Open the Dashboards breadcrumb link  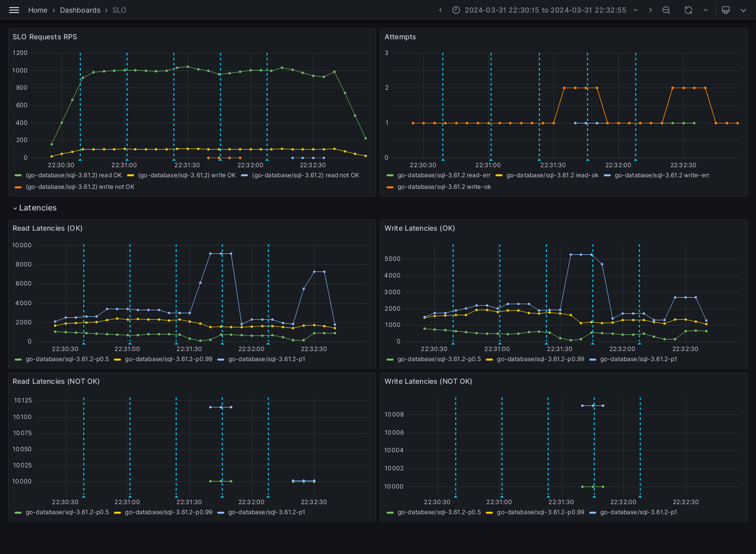pos(80,10)
